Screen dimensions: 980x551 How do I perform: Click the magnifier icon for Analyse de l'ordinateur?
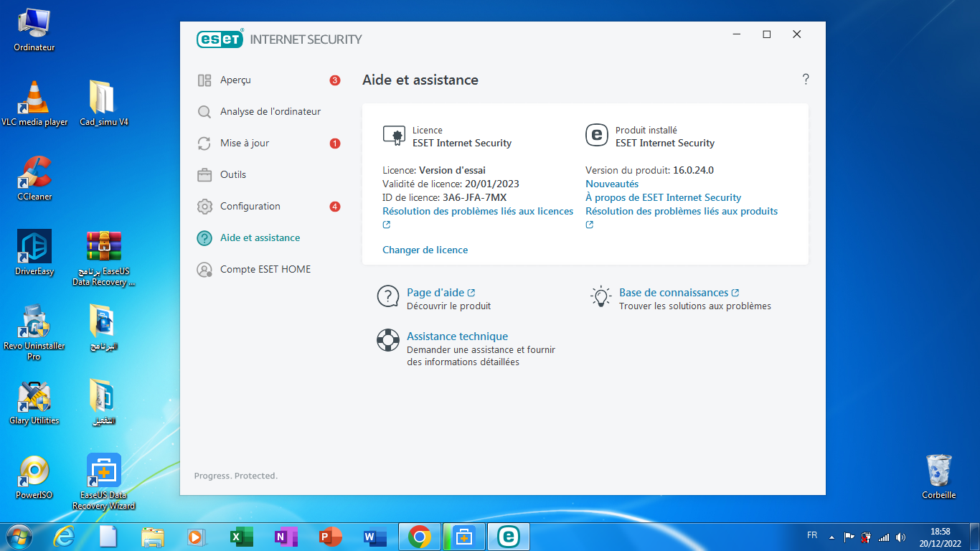point(204,112)
